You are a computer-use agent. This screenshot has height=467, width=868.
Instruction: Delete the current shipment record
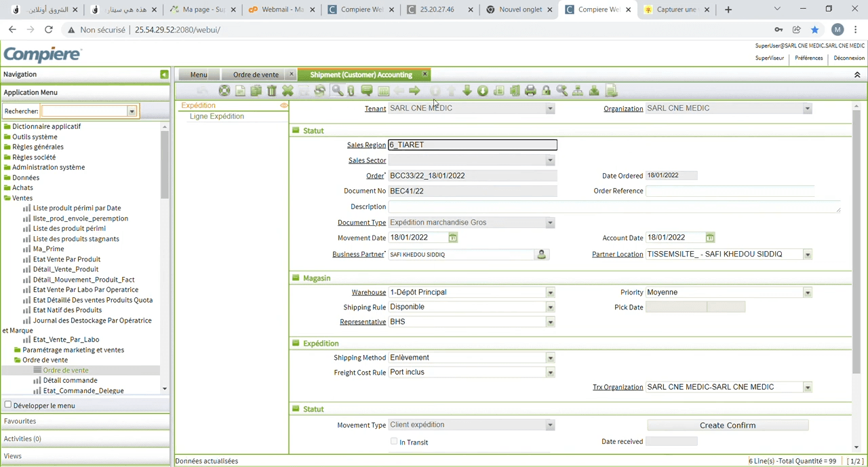[x=271, y=90]
